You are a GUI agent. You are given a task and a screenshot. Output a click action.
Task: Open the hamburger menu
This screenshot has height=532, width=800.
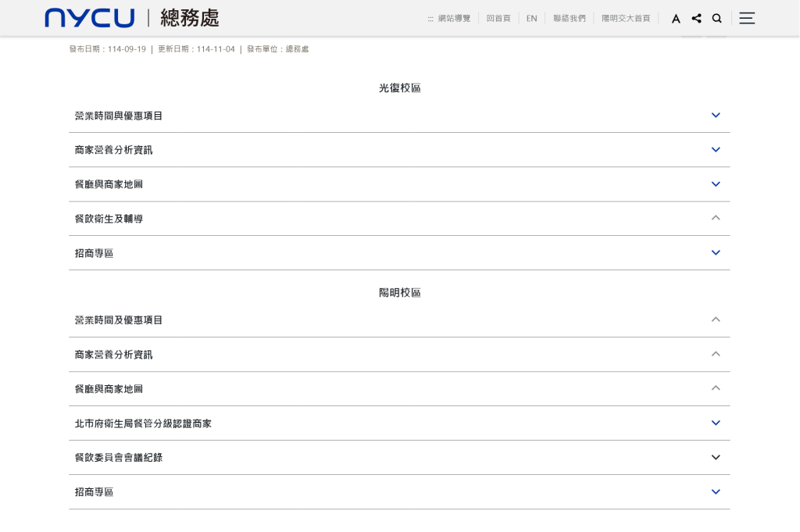click(747, 18)
